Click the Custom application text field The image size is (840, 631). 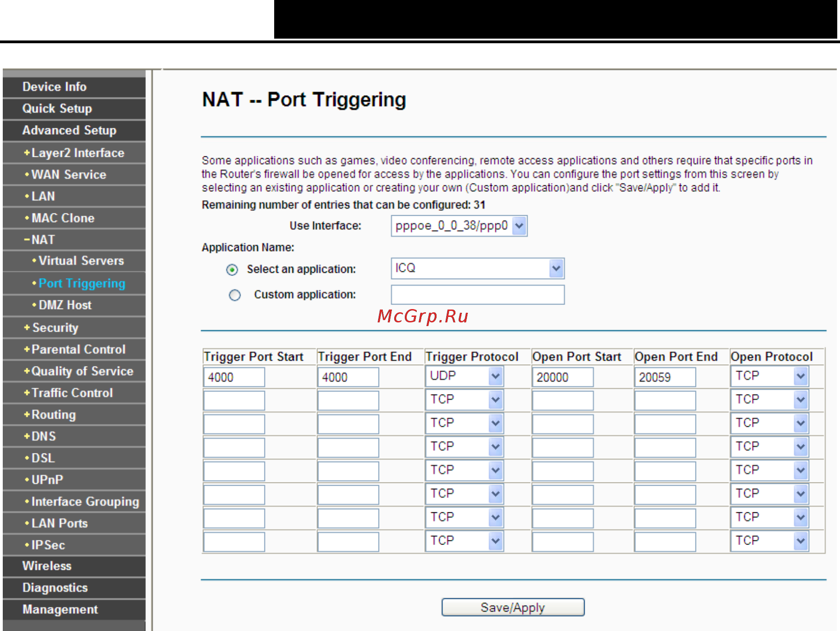click(478, 295)
